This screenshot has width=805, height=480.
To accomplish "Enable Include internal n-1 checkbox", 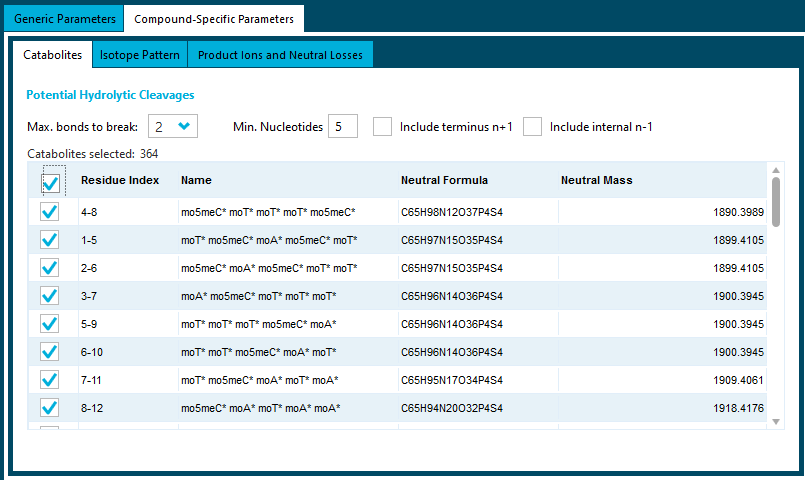I will tap(532, 126).
